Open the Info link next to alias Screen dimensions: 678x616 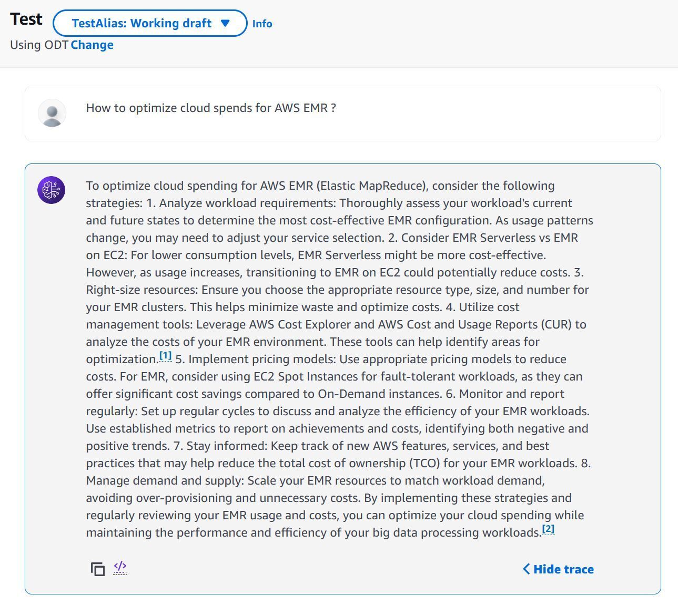tap(262, 24)
